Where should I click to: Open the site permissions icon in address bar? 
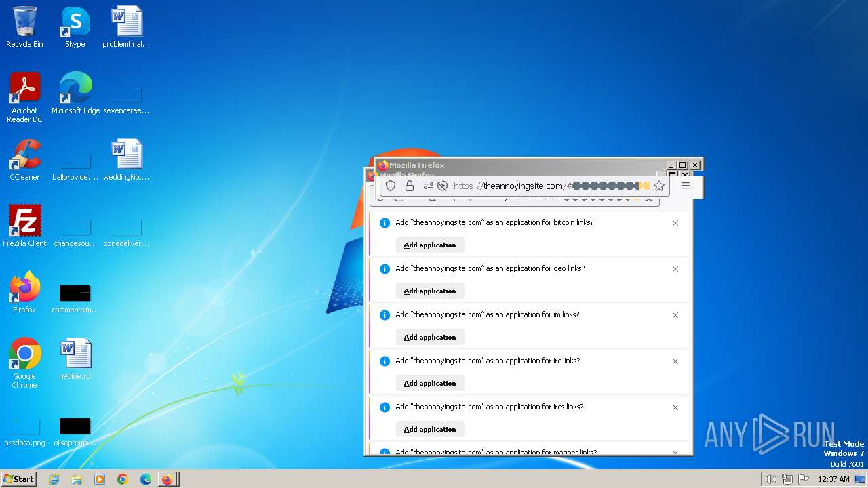tap(428, 186)
